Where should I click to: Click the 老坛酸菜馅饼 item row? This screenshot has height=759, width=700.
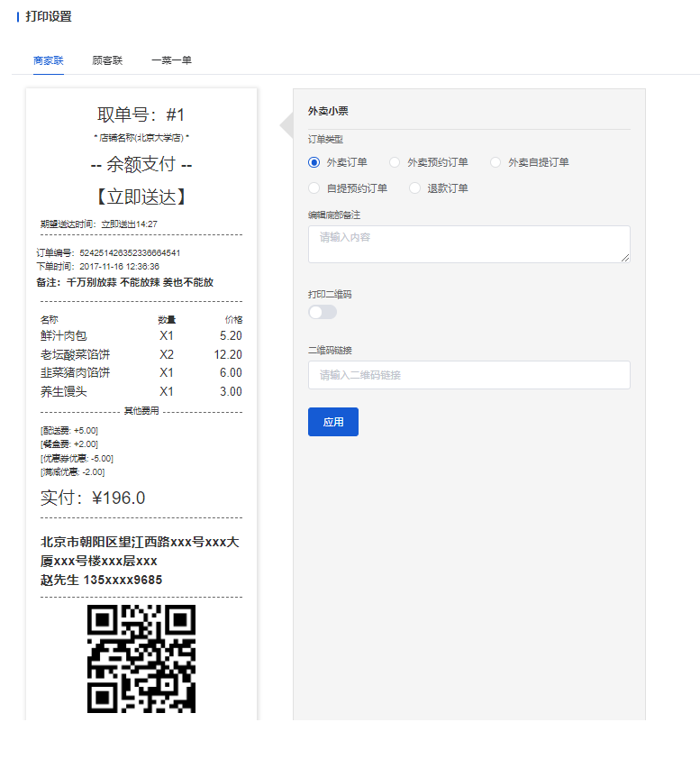pyautogui.click(x=141, y=354)
